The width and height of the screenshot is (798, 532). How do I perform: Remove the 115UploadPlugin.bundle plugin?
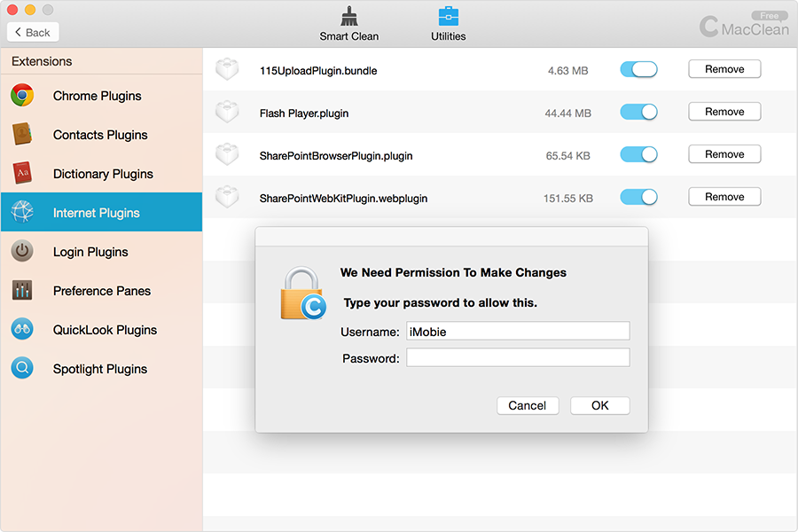point(724,69)
